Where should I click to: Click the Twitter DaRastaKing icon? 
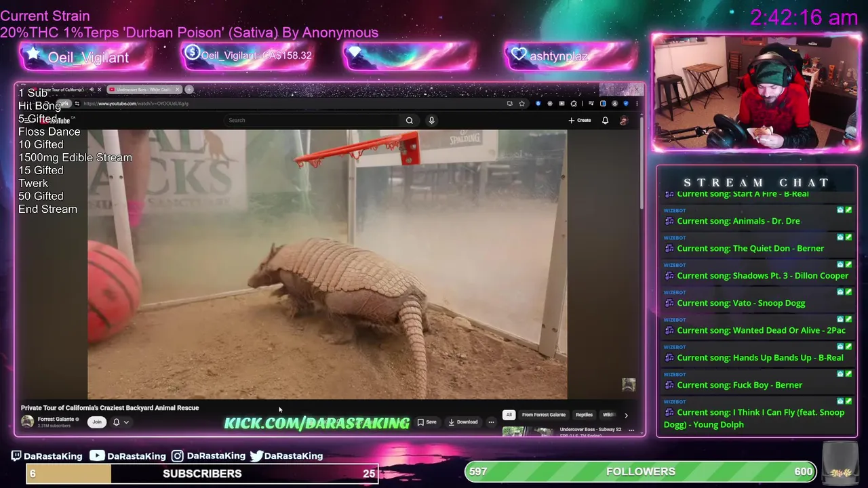click(256, 456)
